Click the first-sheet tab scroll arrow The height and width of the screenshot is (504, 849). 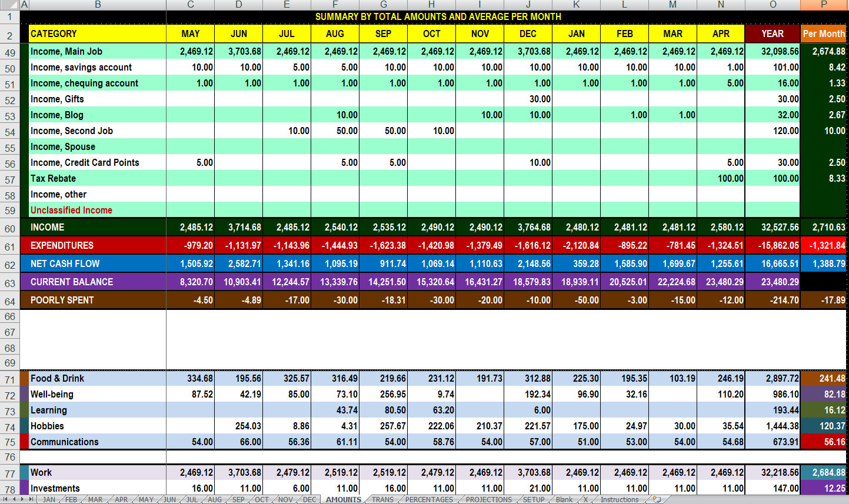coord(5,499)
